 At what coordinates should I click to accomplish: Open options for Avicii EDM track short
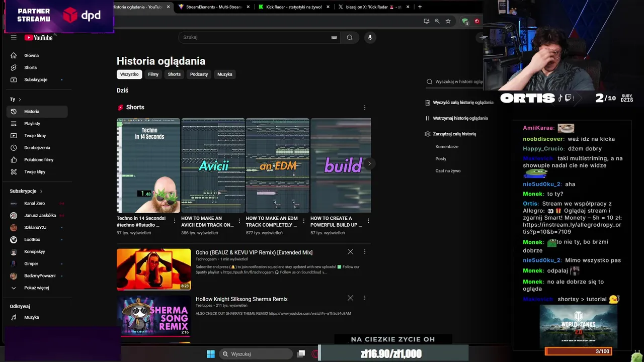click(239, 221)
